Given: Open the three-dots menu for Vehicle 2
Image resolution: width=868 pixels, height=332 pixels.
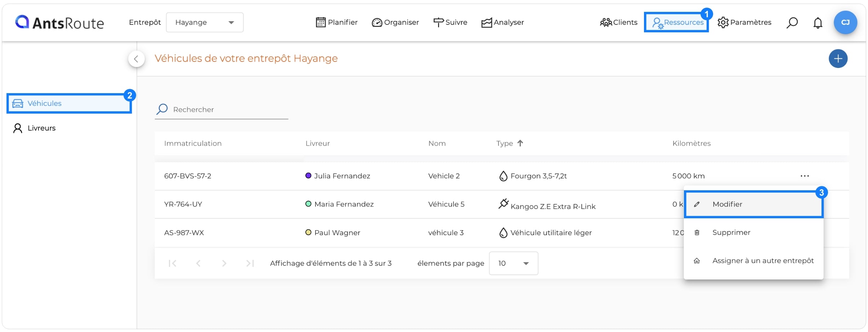Looking at the screenshot, I should pyautogui.click(x=805, y=176).
